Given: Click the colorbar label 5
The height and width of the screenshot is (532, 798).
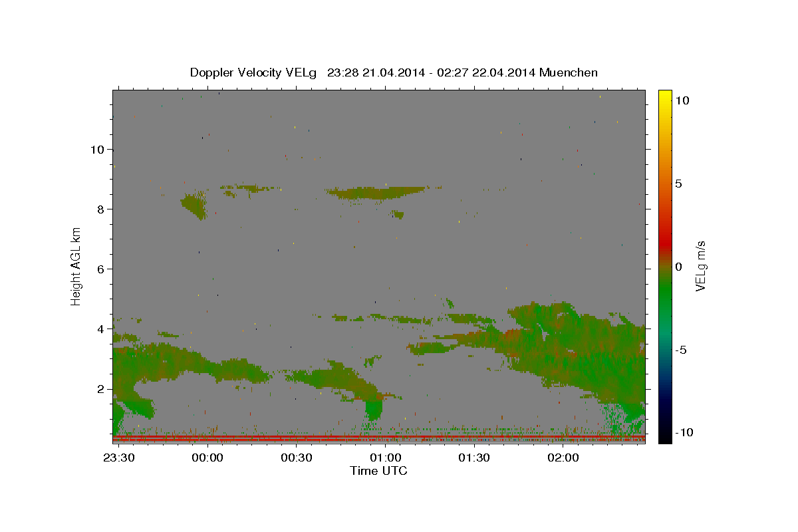Looking at the screenshot, I should (x=678, y=184).
